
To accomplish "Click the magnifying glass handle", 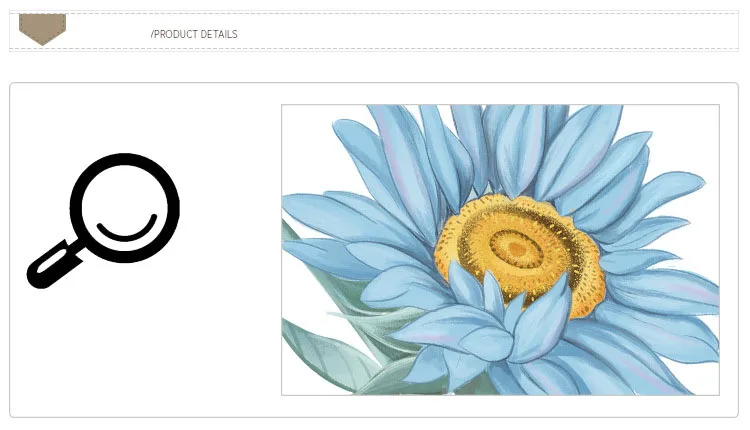I will [x=53, y=265].
